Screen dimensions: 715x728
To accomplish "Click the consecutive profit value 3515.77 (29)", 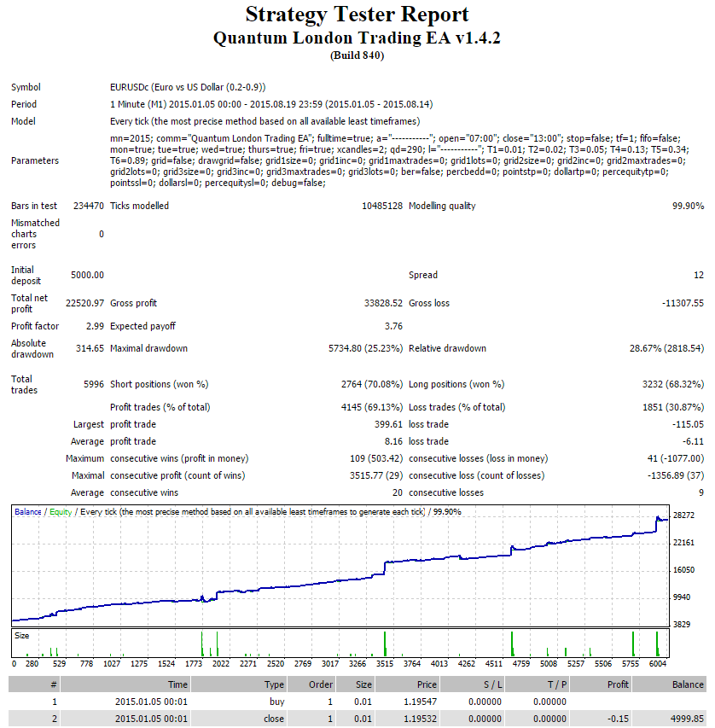I will (x=376, y=476).
